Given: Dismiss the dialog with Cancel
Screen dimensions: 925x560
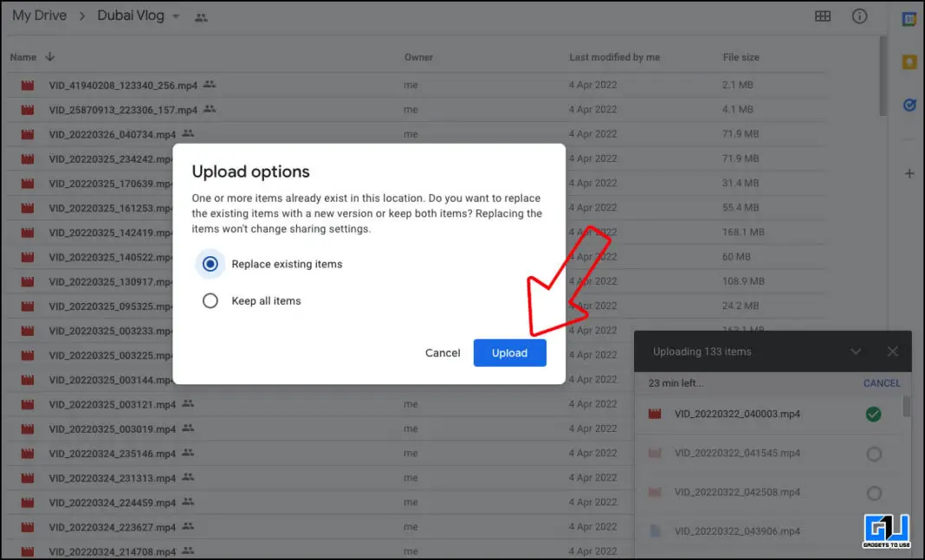Looking at the screenshot, I should [x=443, y=352].
